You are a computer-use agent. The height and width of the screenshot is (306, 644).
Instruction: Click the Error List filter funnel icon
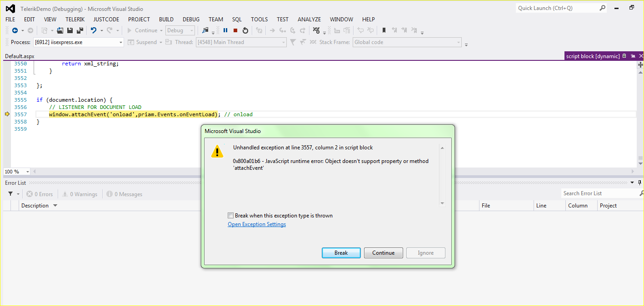pyautogui.click(x=10, y=194)
